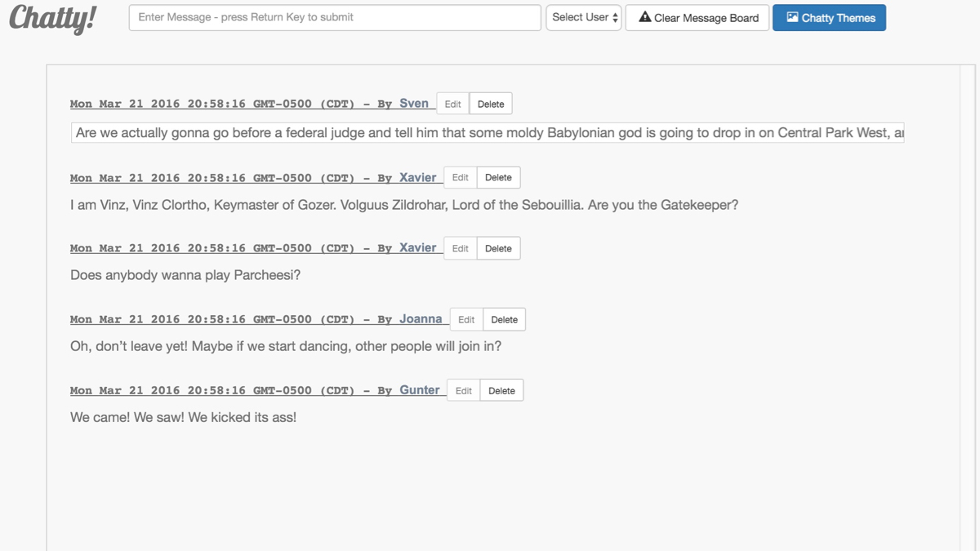The image size is (980, 551).
Task: Edit Joanna's message
Action: point(466,319)
